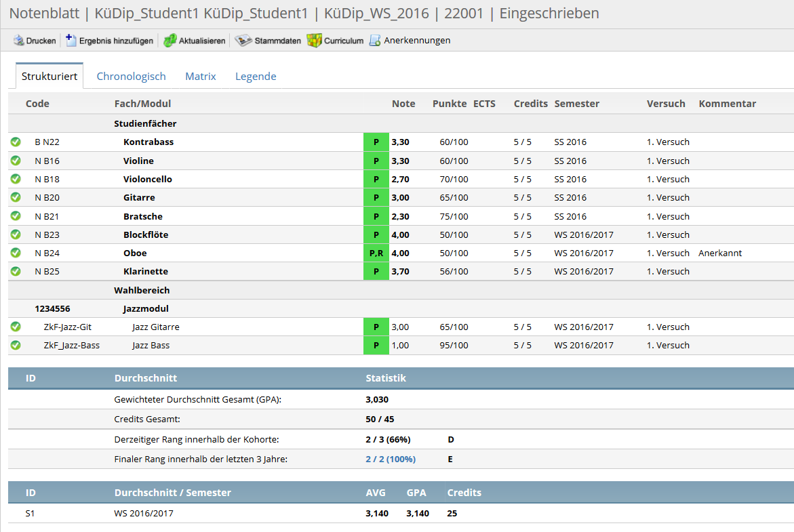The height and width of the screenshot is (532, 794).
Task: Click green check icon for Violine
Action: [x=16, y=161]
